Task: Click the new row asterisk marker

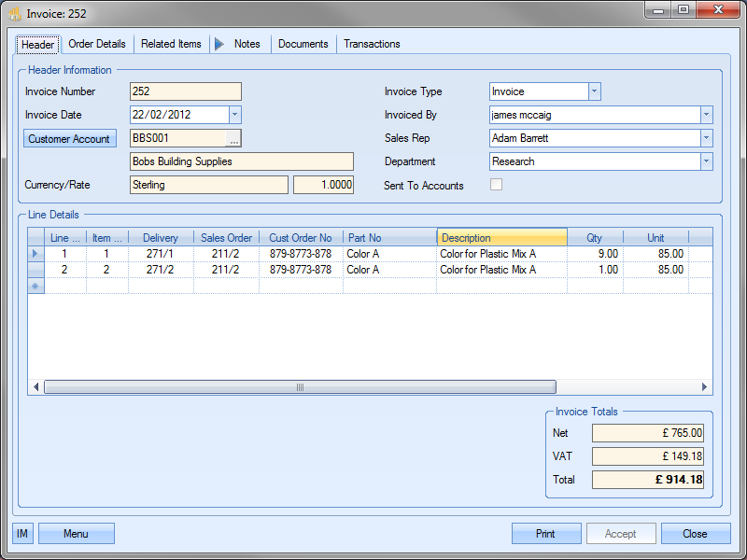Action: coord(36,286)
